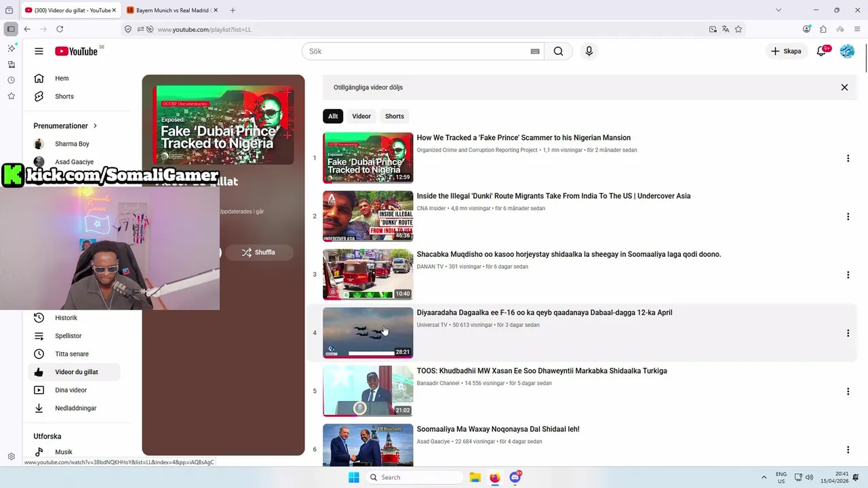
Task: Open Windows Start menu
Action: [354, 477]
